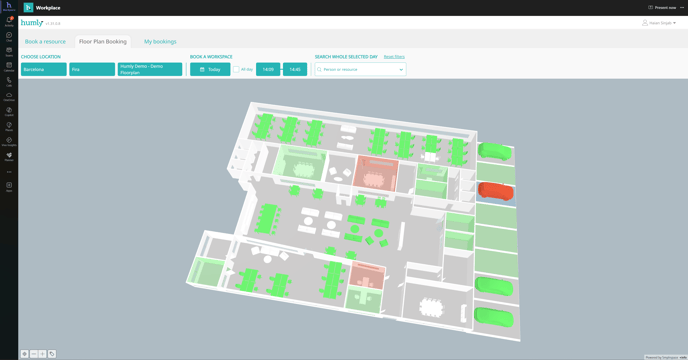Switch to the My bookings tab
Image resolution: width=688 pixels, height=360 pixels.
[x=160, y=42]
